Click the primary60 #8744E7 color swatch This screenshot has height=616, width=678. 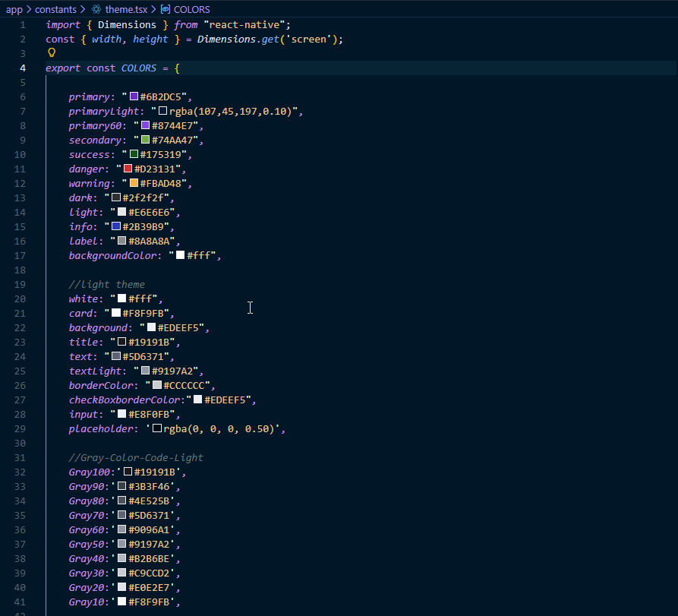pyautogui.click(x=145, y=126)
